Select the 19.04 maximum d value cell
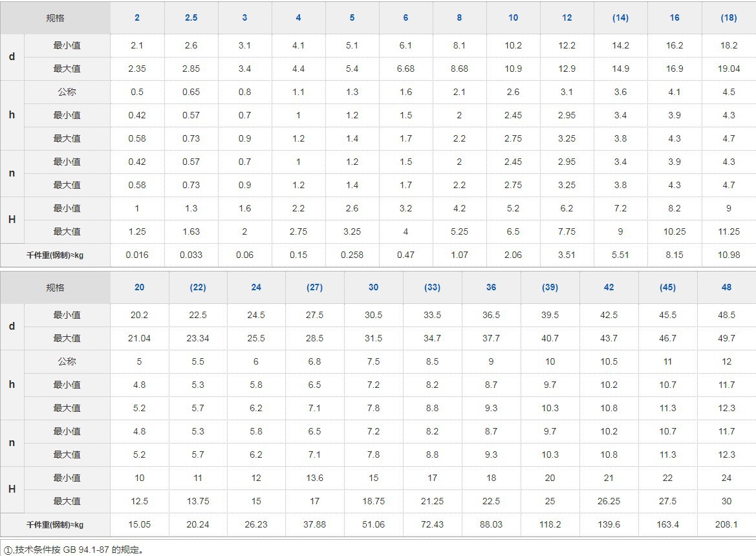Screen dimensions: 756x556 (x=728, y=69)
